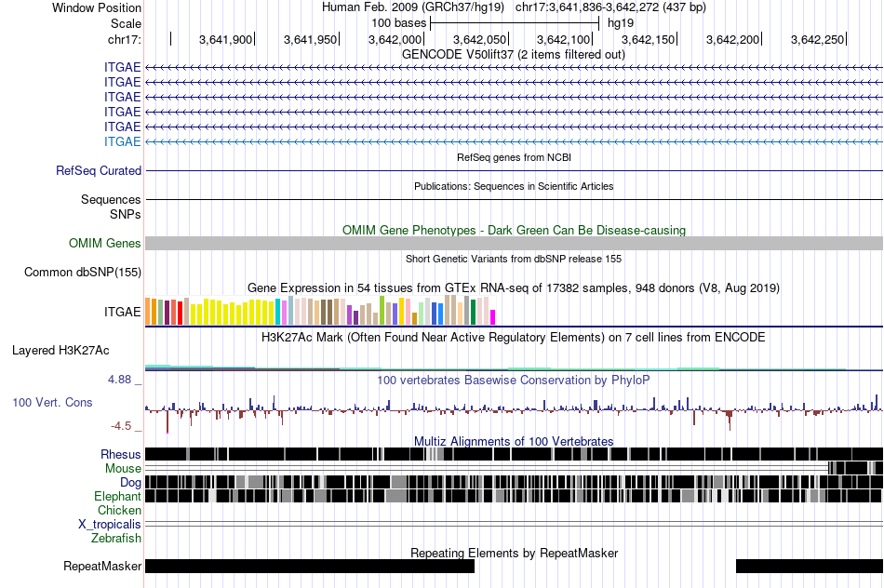Click the Common dbSNP(155) label
This screenshot has width=884, height=588.
tap(83, 273)
